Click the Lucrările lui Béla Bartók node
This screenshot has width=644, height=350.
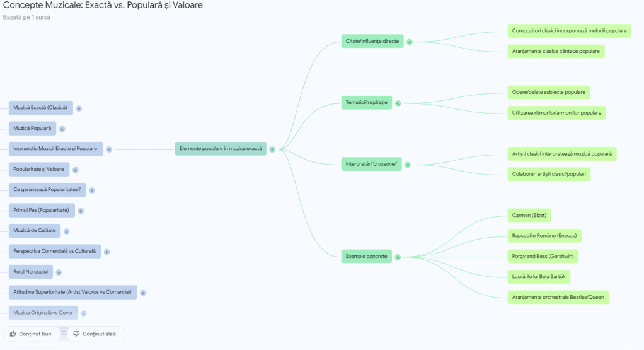click(541, 276)
